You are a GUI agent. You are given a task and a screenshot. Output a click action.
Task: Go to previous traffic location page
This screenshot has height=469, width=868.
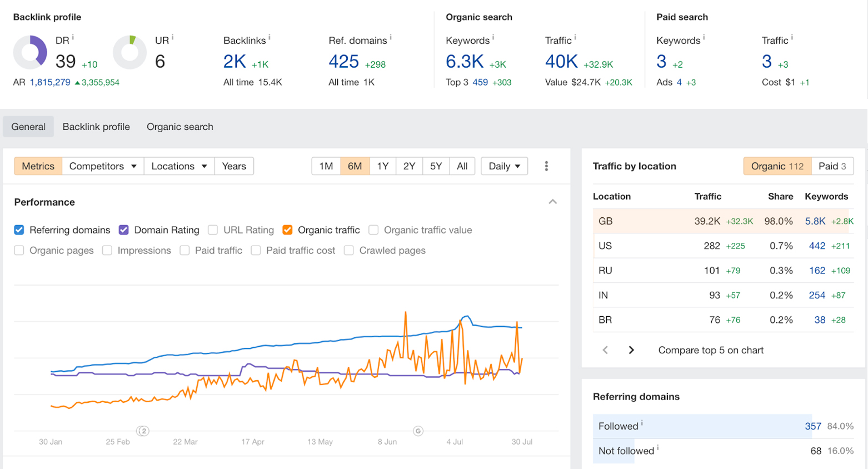[x=605, y=350]
